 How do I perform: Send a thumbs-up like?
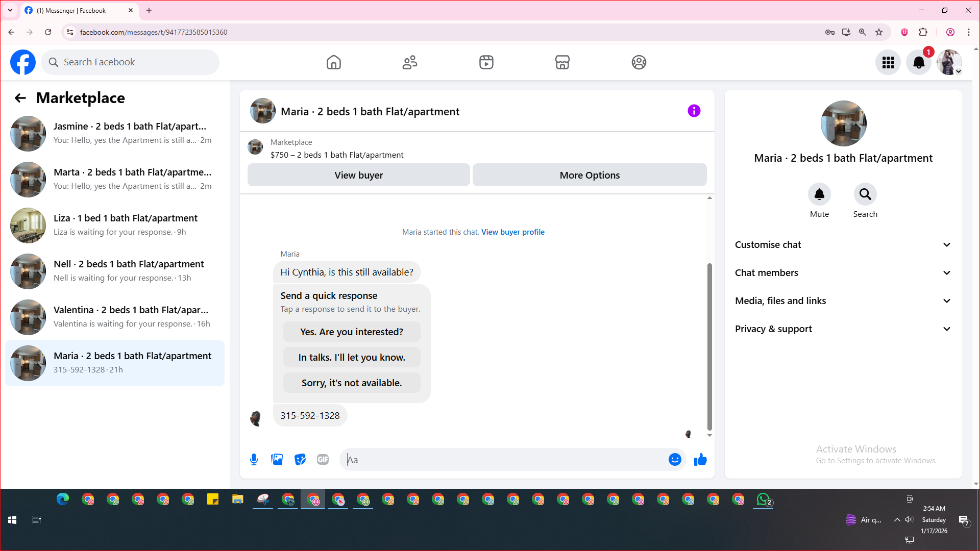click(700, 460)
